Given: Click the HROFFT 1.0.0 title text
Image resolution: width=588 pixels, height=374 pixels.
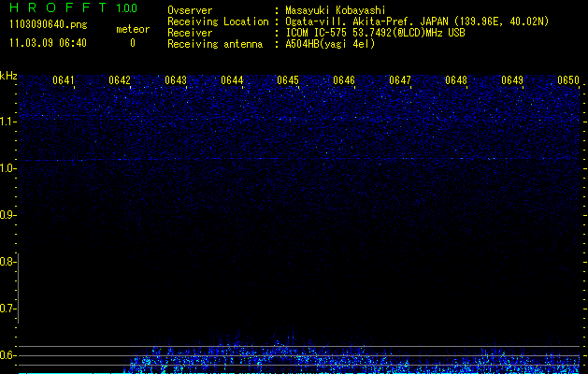Looking at the screenshot, I should (x=73, y=7).
